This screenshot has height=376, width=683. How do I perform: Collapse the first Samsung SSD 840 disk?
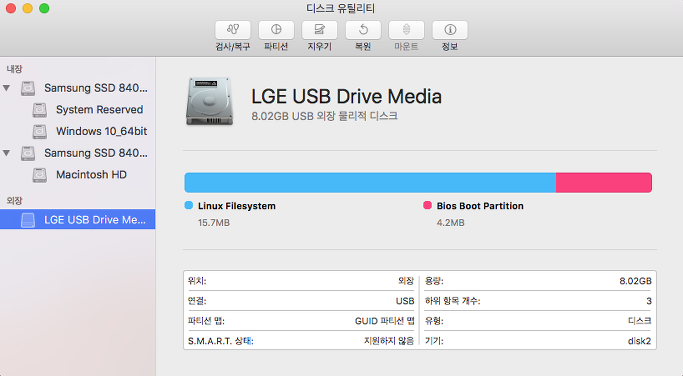pos(7,88)
